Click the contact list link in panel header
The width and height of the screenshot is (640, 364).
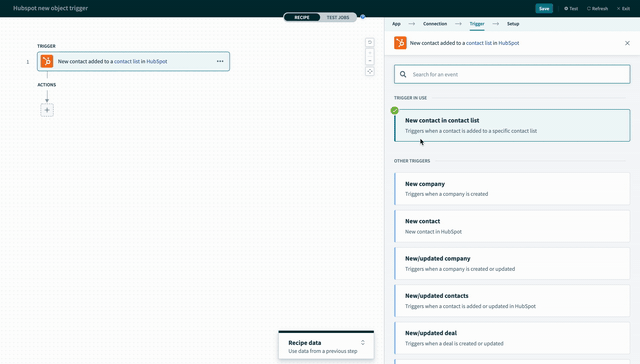[479, 43]
